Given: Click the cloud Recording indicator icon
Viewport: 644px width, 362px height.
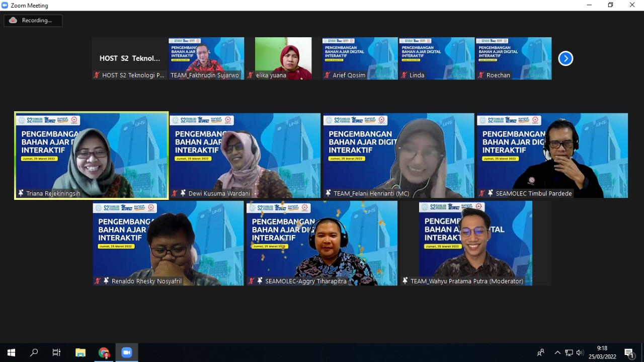Looking at the screenshot, I should click(x=13, y=21).
